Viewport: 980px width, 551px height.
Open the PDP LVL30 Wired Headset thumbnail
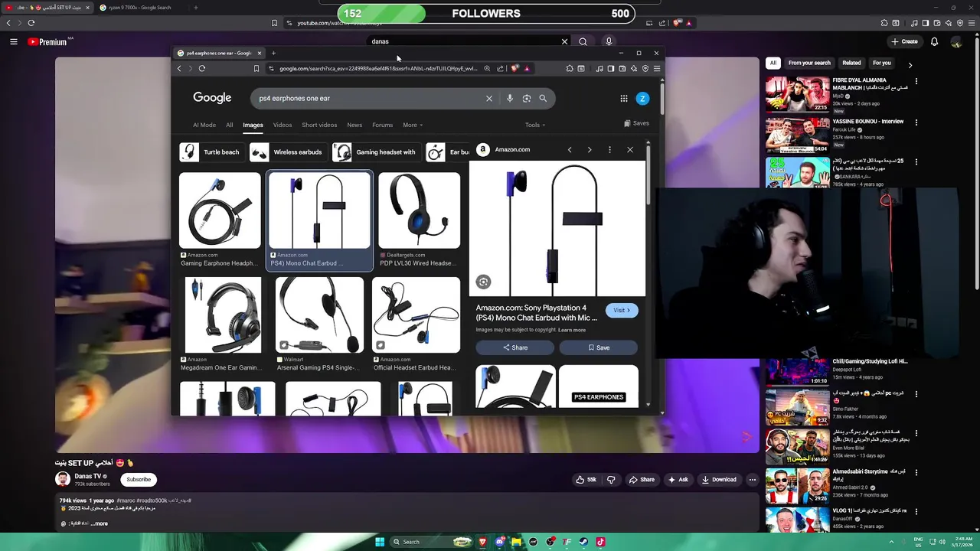pyautogui.click(x=420, y=210)
